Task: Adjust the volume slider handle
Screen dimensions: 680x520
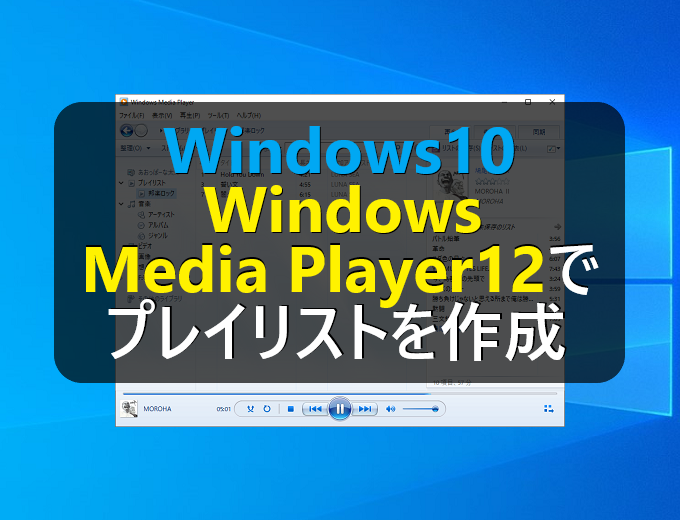Action: [x=435, y=409]
